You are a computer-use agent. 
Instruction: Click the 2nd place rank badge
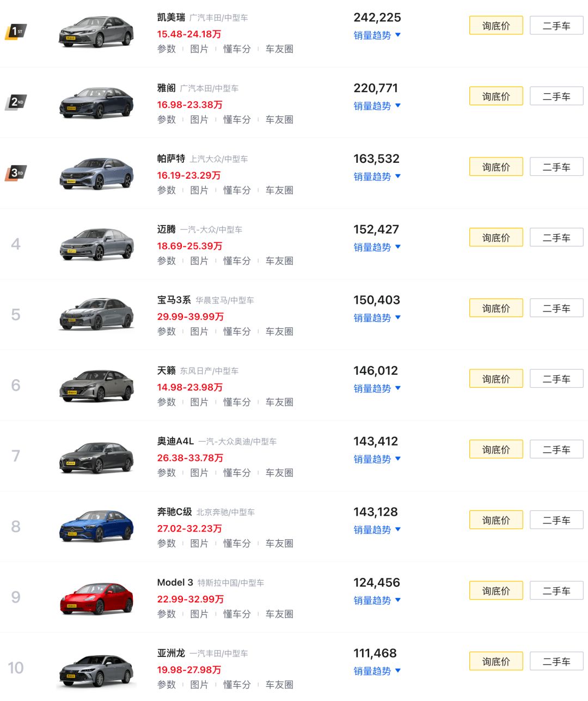16,102
